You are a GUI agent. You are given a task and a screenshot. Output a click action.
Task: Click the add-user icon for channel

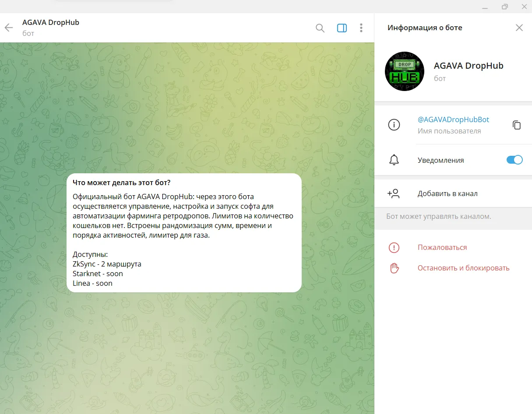pos(393,193)
